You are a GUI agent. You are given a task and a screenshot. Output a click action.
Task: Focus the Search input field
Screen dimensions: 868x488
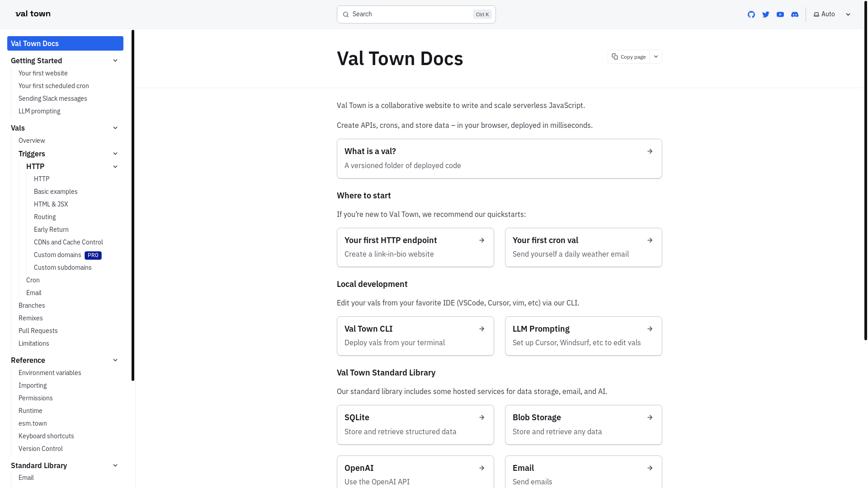[x=416, y=14]
